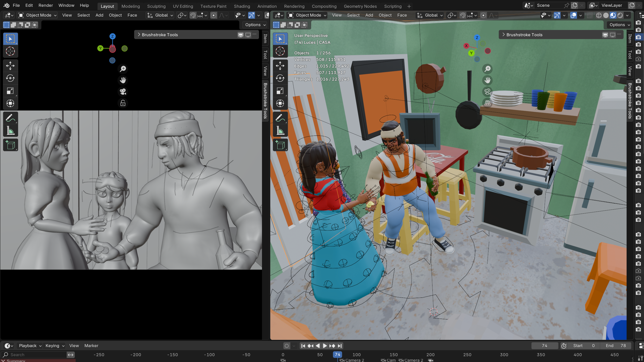Toggle snapping magnet in right viewport header

coord(462,15)
